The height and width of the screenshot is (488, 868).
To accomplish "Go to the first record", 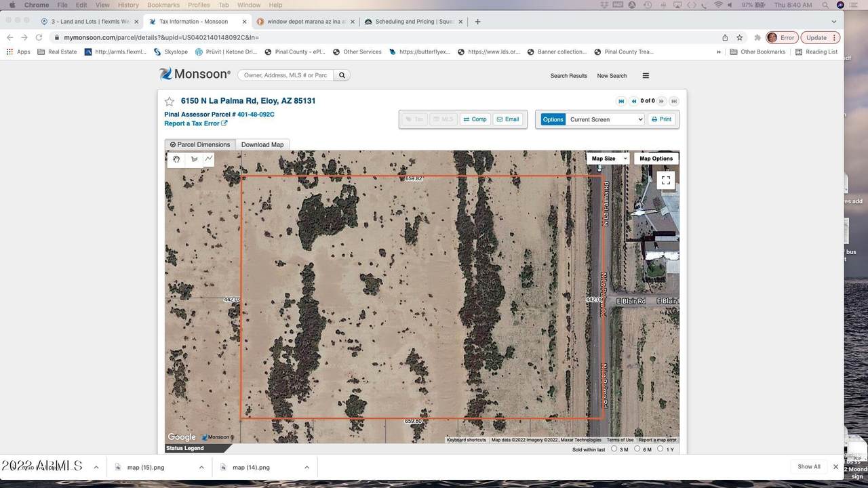I will (x=620, y=101).
